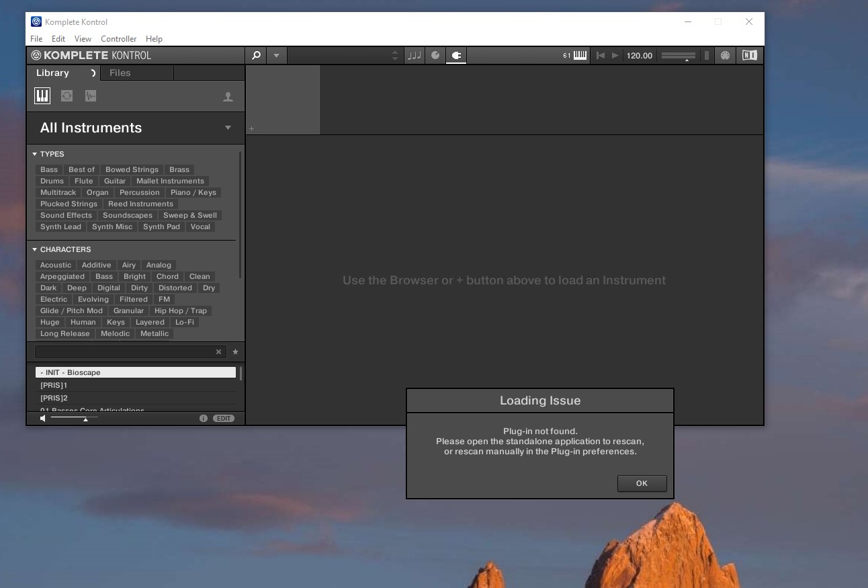
Task: Toggle the browser with the magnifier icon
Action: (255, 56)
